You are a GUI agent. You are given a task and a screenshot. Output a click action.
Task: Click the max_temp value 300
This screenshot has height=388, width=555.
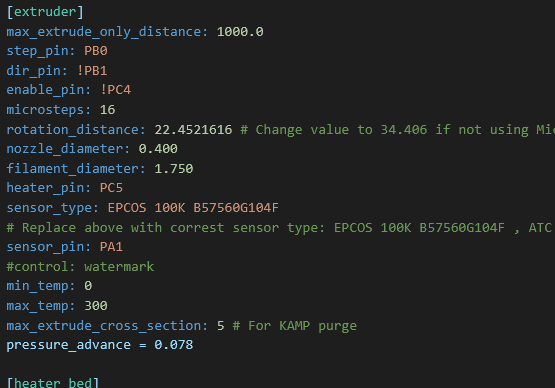point(96,306)
